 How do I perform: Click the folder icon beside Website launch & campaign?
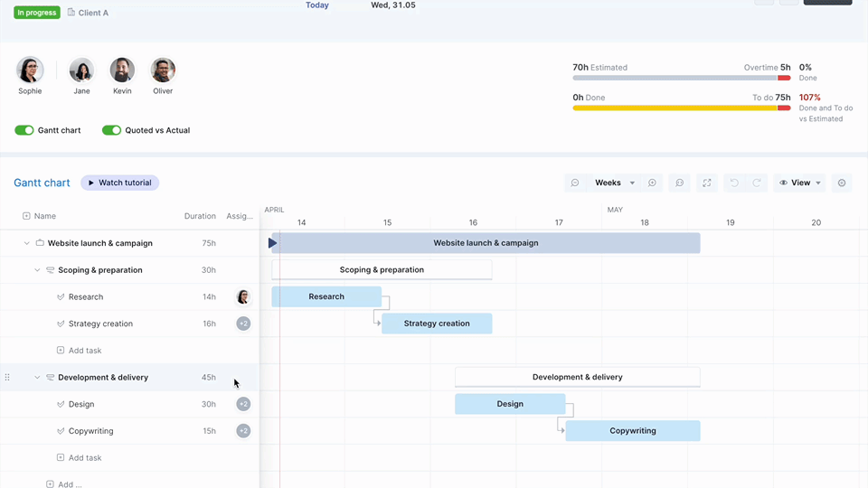[x=40, y=243]
